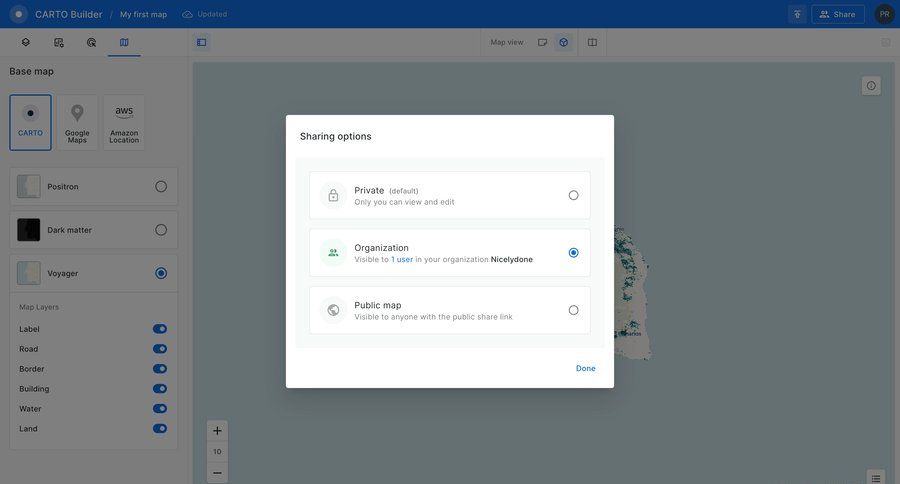Screen dimensions: 900x484
Task: Select Amazon Location basemap provider
Action: [x=124, y=122]
